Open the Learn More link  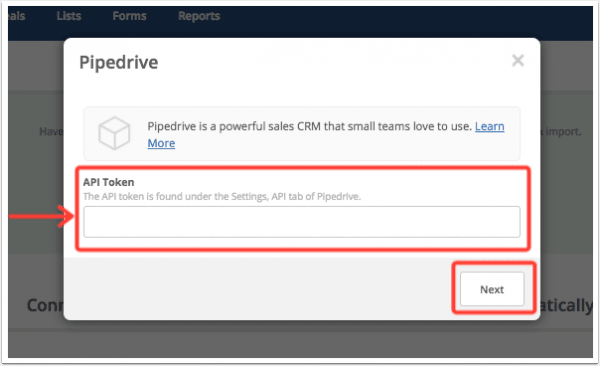pyautogui.click(x=489, y=126)
